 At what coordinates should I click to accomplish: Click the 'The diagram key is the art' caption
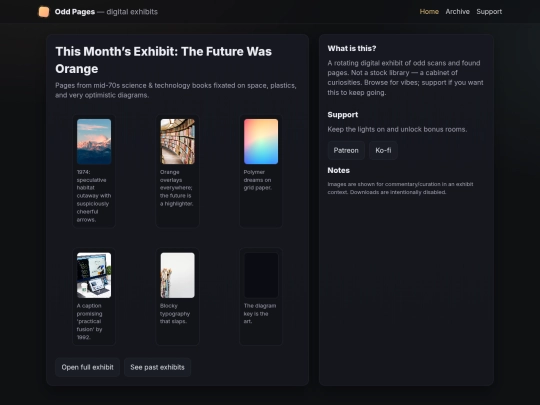pyautogui.click(x=260, y=313)
